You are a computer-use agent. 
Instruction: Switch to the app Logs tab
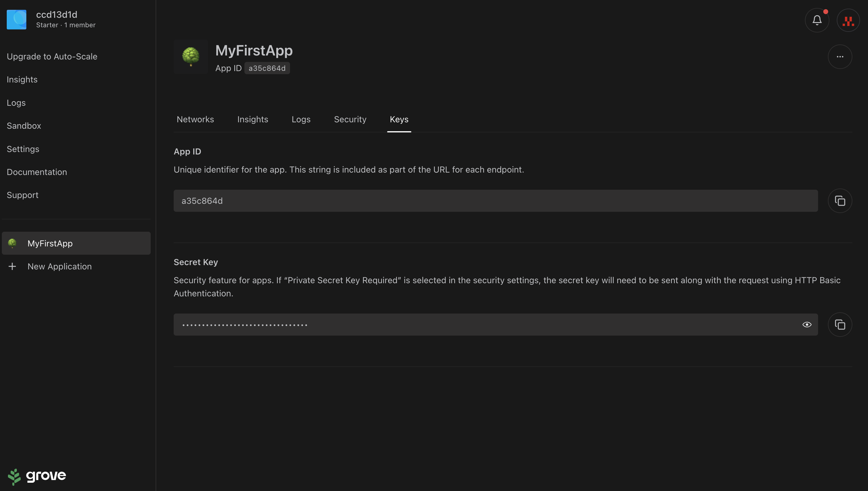coord(301,119)
